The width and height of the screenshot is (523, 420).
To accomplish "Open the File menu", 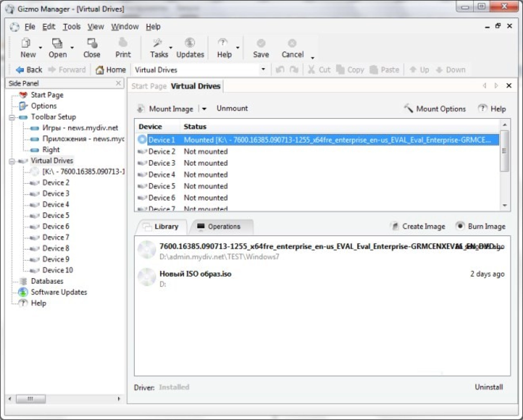I will coord(29,27).
